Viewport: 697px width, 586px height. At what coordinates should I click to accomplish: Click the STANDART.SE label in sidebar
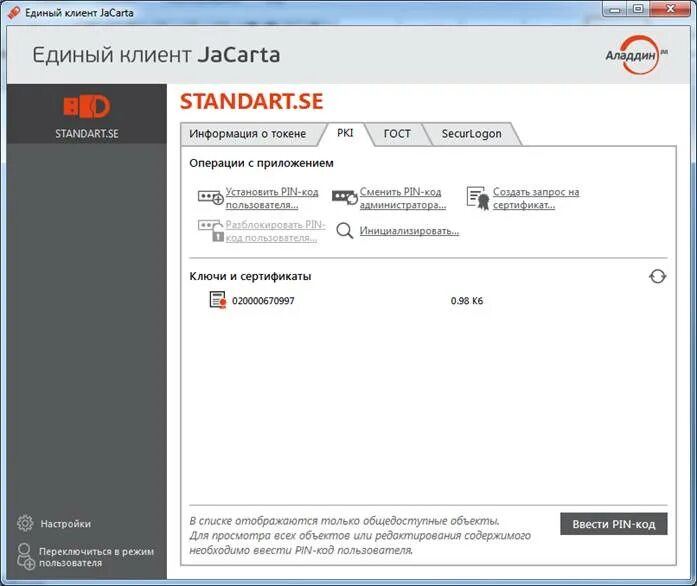click(x=87, y=133)
